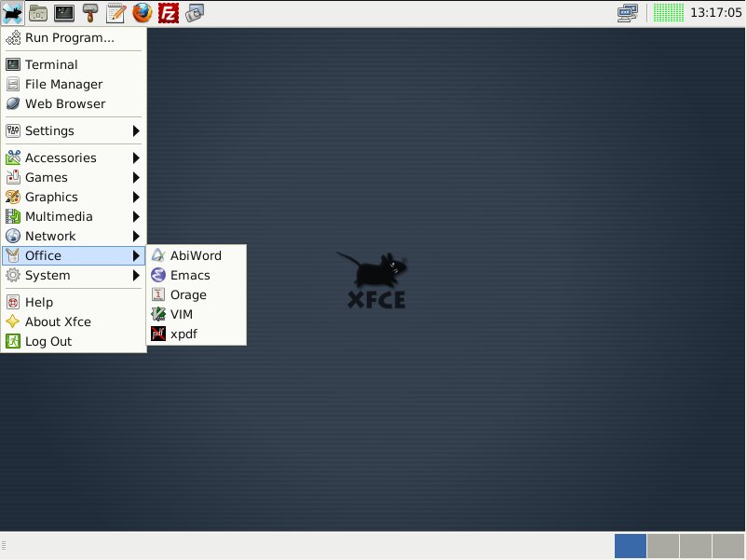Expand the Network submenu arrow

[x=136, y=236]
